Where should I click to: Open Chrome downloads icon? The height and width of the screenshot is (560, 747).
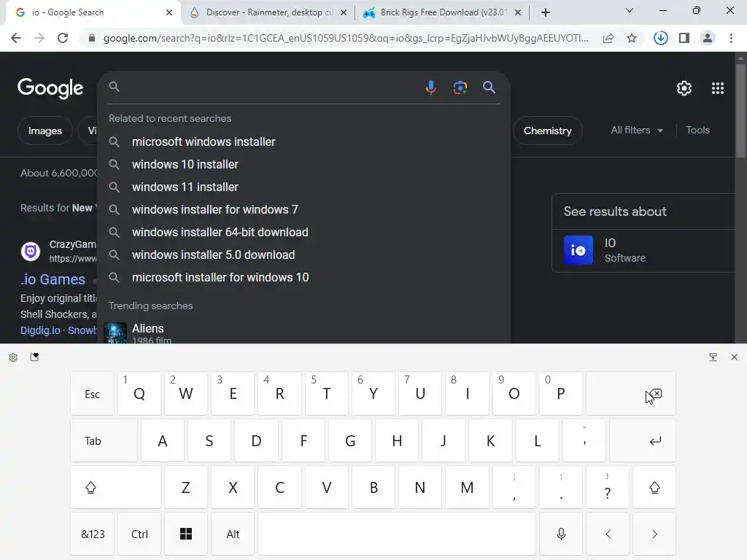(x=660, y=38)
